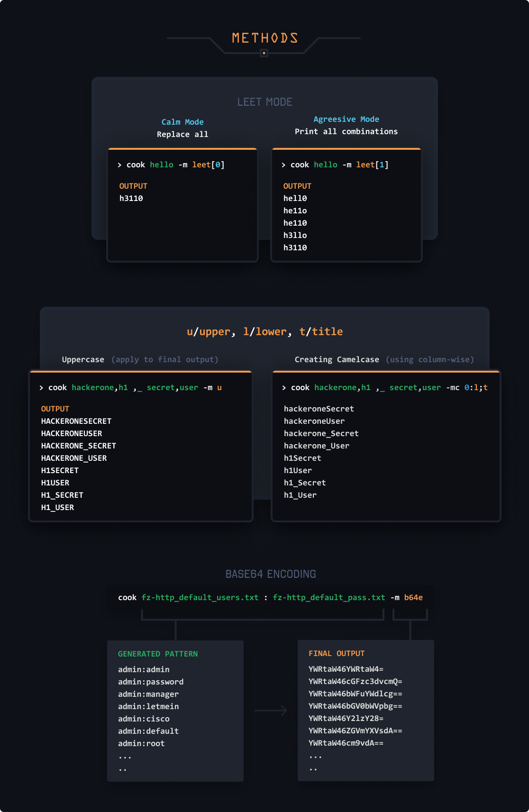
Task: Click the small square under METHODS title
Action: (264, 53)
